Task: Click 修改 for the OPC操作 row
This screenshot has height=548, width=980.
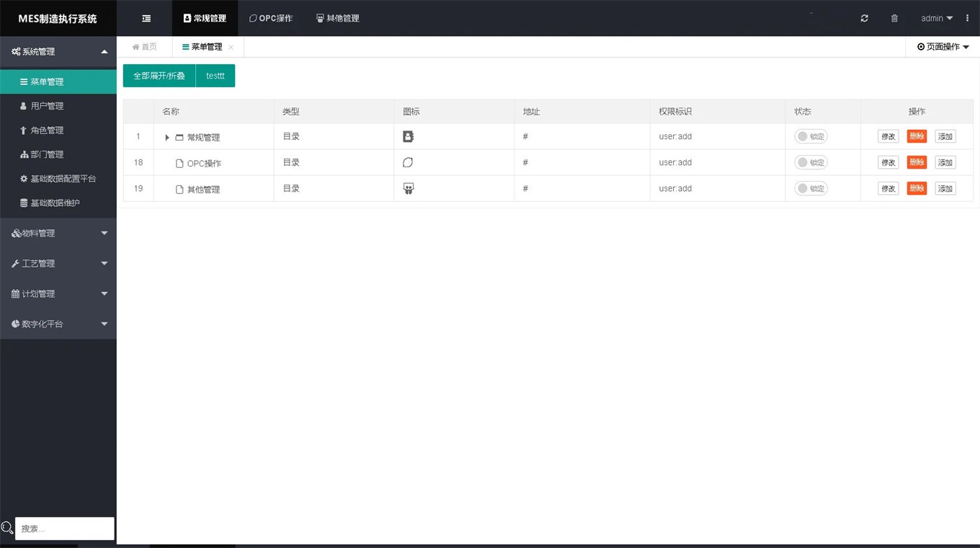Action: pos(888,162)
